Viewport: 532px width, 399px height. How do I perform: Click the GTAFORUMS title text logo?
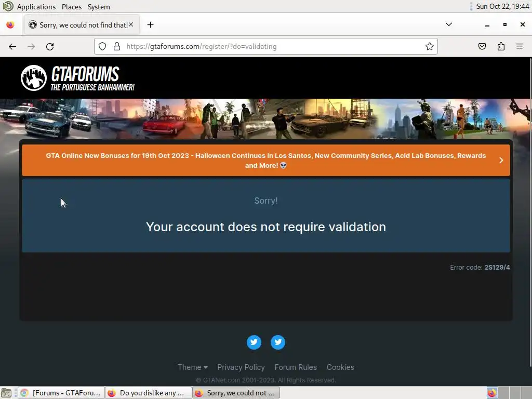point(85,74)
